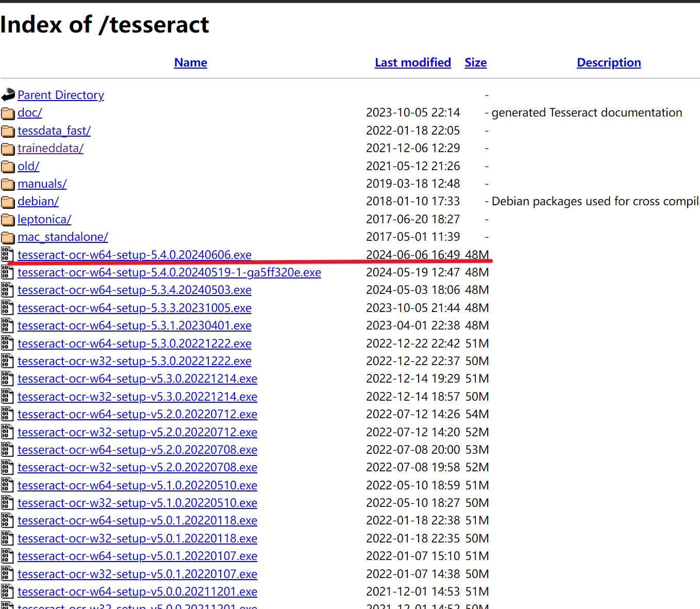This screenshot has width=700, height=609.
Task: Open the manuals/ folder
Action: point(42,184)
